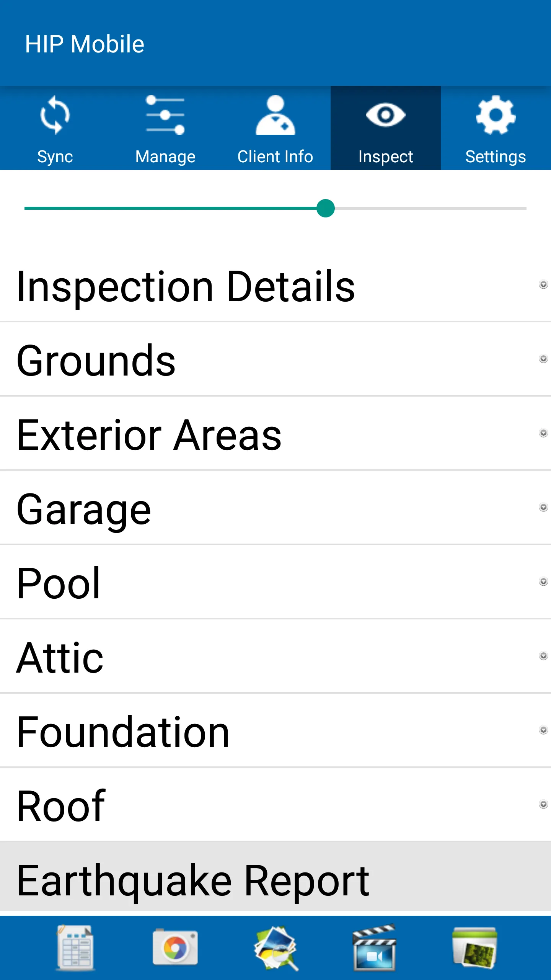
Task: Expand Inspection Details arrow
Action: [543, 284]
